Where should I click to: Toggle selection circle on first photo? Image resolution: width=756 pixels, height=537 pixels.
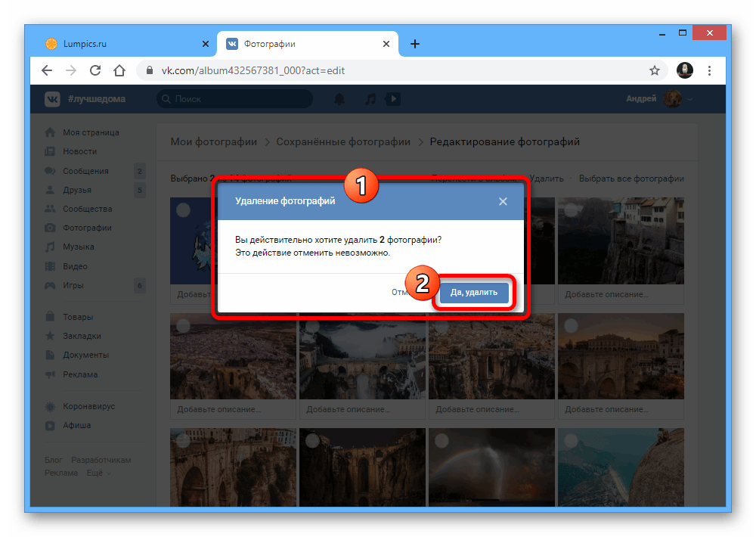183,210
